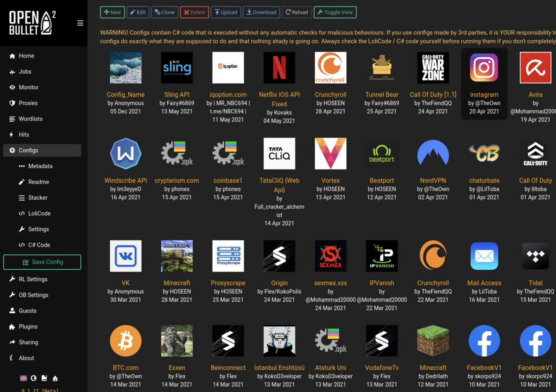Pick the Crunchyroll config by HOSEEN
The image size is (556, 392).
pyautogui.click(x=330, y=68)
